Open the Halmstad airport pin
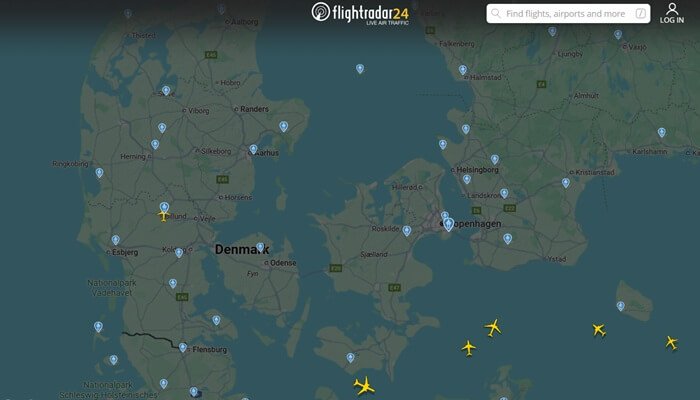Viewport: 700px width, 400px height. [x=463, y=70]
